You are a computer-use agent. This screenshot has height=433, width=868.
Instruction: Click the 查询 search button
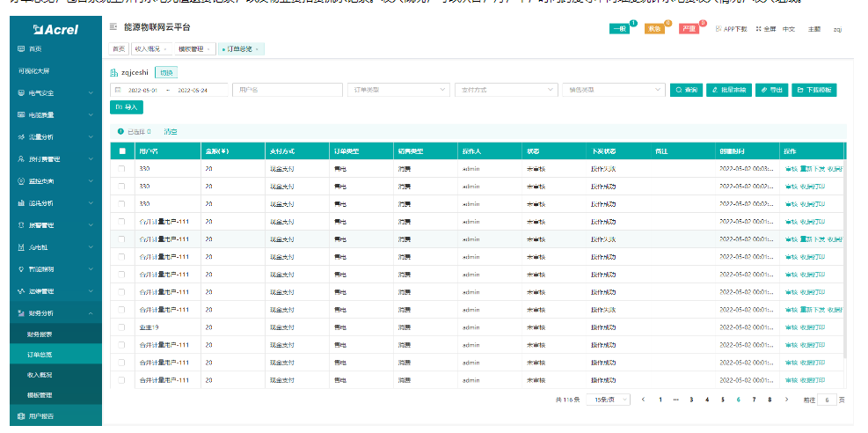tap(687, 90)
